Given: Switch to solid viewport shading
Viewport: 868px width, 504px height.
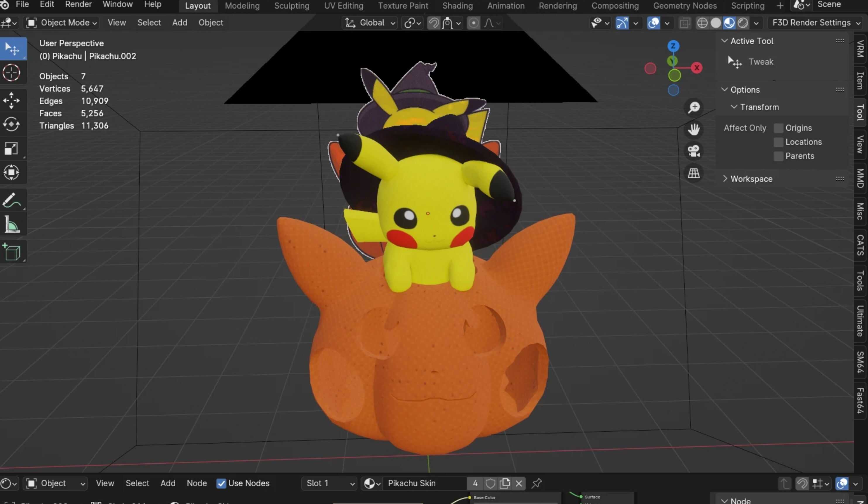Looking at the screenshot, I should pyautogui.click(x=716, y=23).
